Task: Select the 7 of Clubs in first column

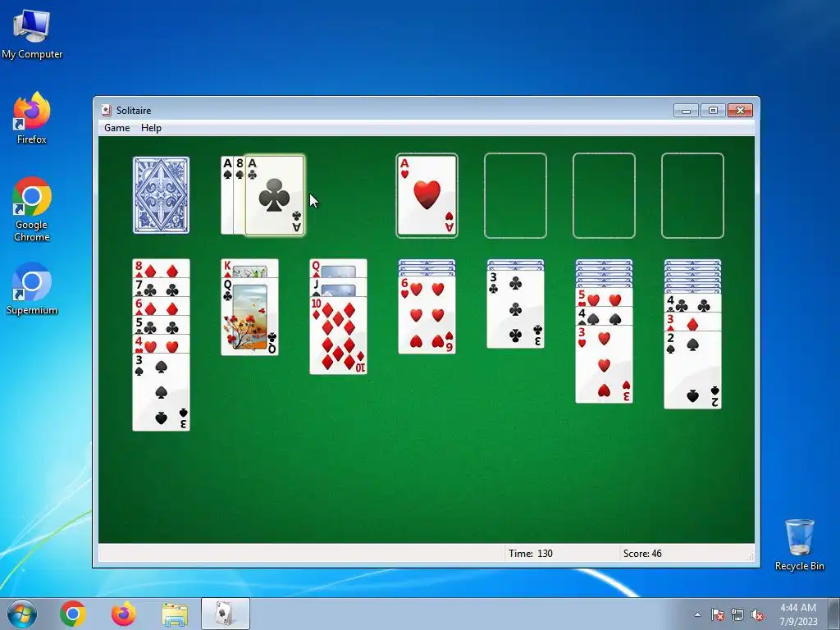Action: click(x=161, y=288)
